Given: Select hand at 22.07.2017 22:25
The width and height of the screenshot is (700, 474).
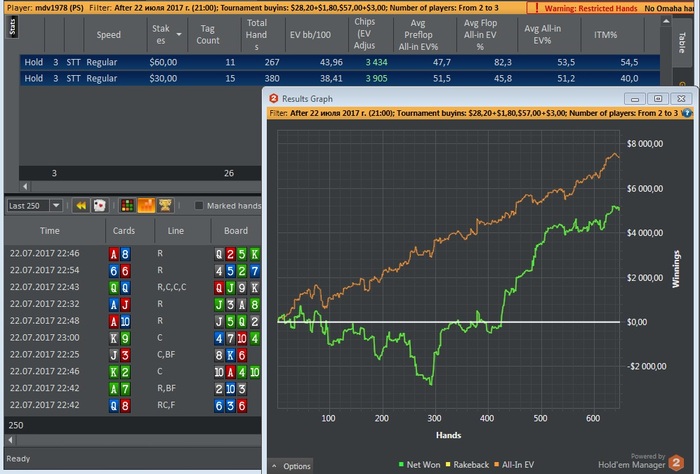Looking at the screenshot, I should coord(133,355).
